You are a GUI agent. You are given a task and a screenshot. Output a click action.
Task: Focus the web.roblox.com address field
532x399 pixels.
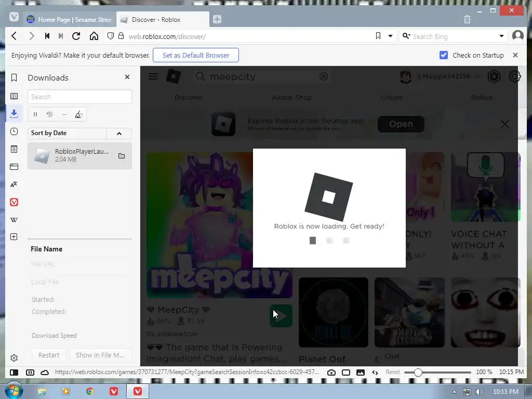tap(249, 36)
